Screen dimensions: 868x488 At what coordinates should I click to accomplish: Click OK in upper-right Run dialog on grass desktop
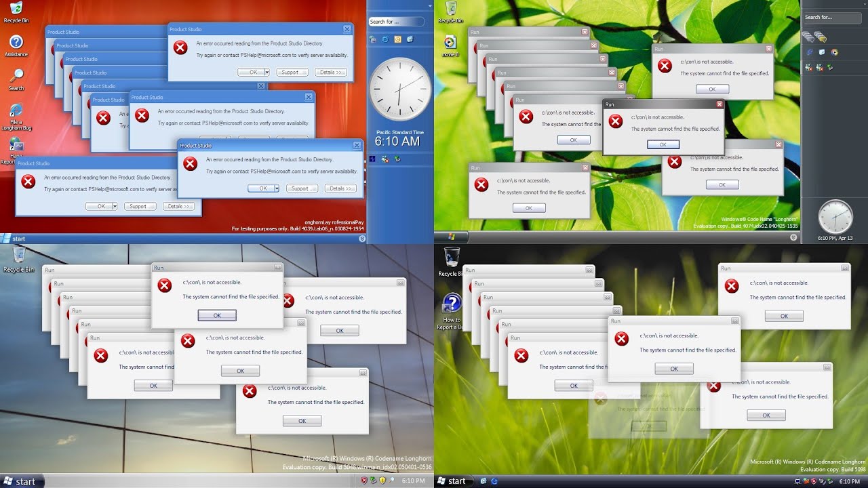point(784,316)
